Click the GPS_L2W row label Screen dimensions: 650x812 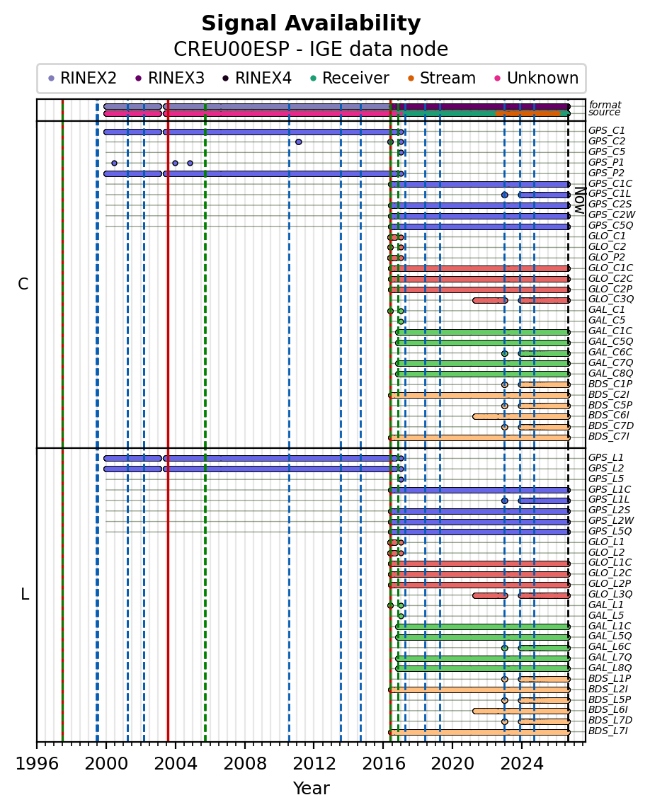pyautogui.click(x=611, y=520)
